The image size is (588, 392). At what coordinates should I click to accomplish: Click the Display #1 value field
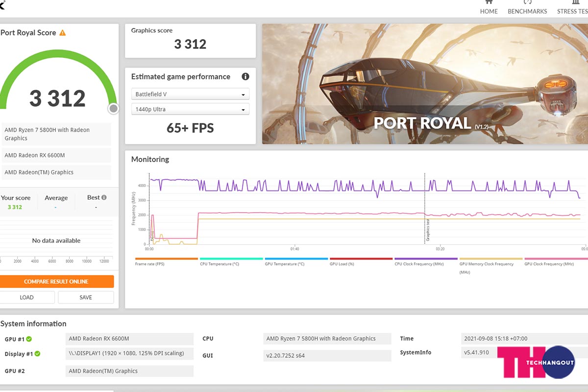(x=129, y=353)
